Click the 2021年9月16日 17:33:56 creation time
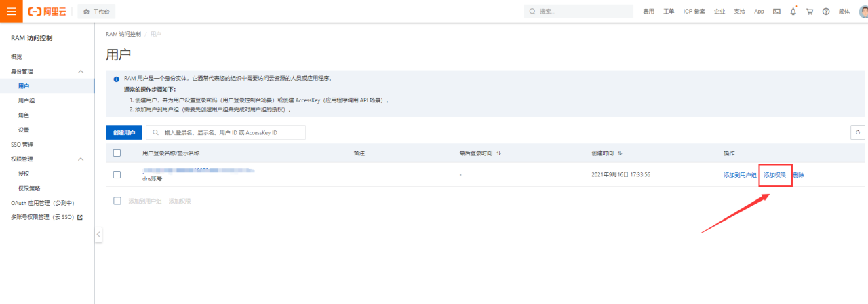 point(621,174)
